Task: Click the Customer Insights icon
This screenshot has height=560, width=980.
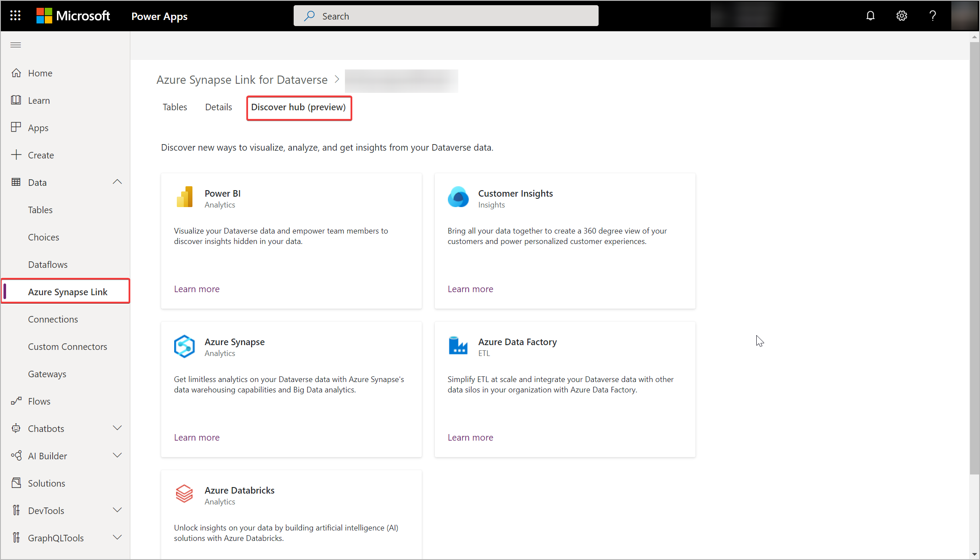Action: (458, 196)
